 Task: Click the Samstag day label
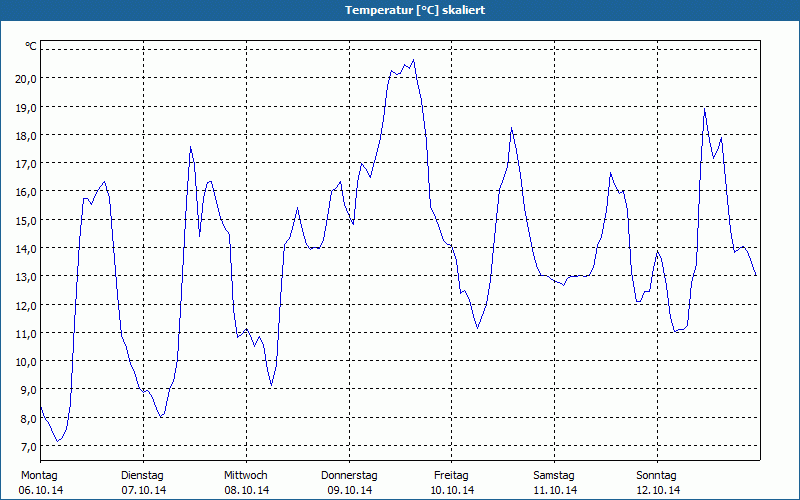click(554, 476)
